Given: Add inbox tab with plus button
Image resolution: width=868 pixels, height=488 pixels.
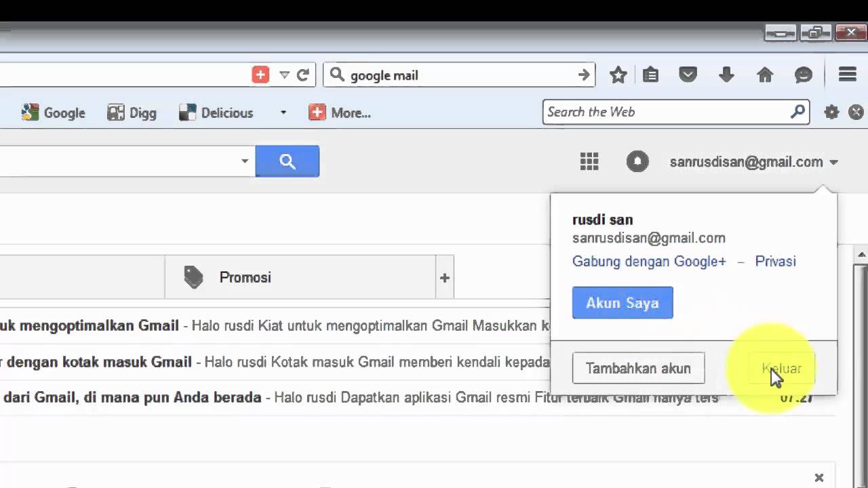Looking at the screenshot, I should 445,277.
